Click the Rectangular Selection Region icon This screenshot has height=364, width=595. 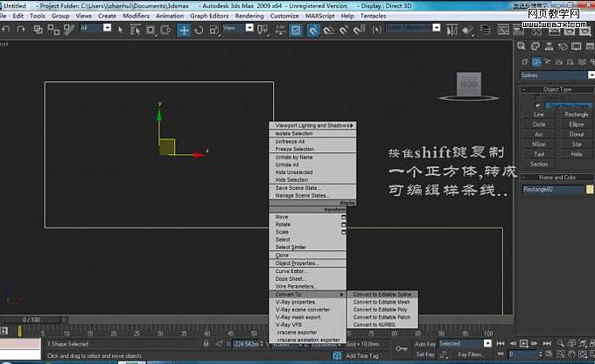click(150, 30)
